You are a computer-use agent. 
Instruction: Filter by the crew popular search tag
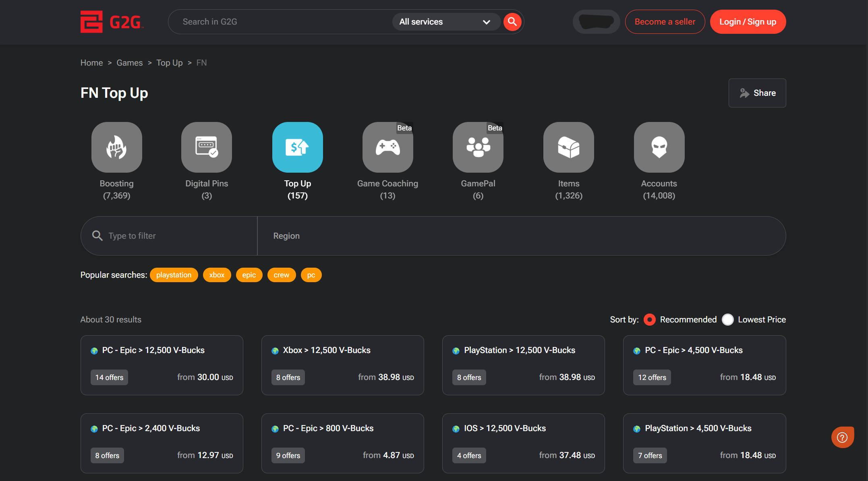[282, 275]
